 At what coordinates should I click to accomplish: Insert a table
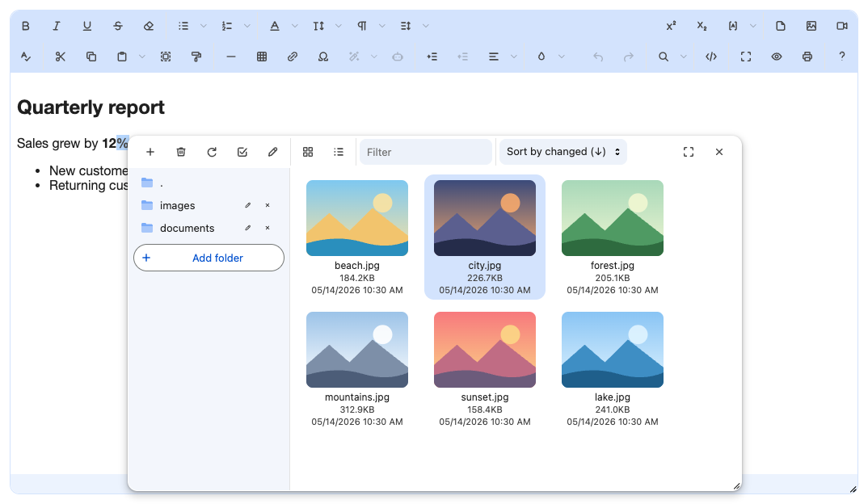click(x=262, y=57)
